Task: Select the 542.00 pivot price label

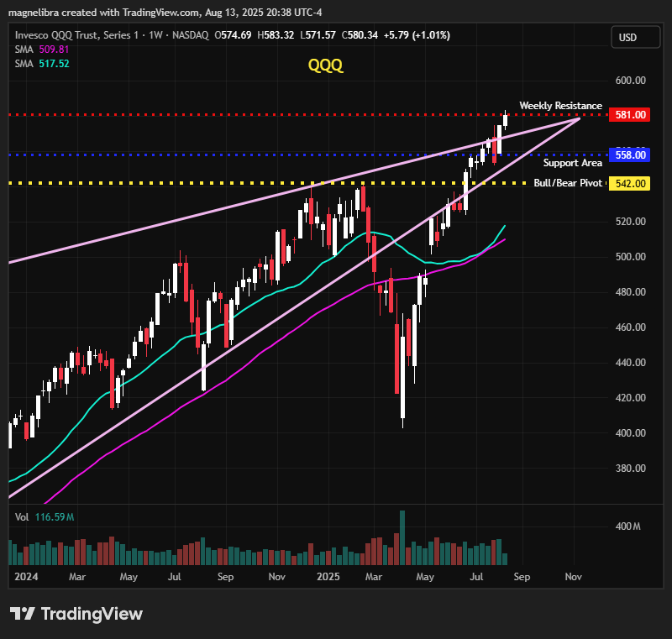Action: pyautogui.click(x=629, y=184)
